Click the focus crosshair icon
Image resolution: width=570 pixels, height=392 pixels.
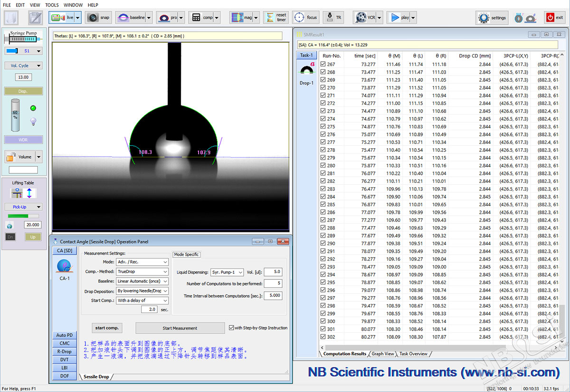tap(299, 18)
